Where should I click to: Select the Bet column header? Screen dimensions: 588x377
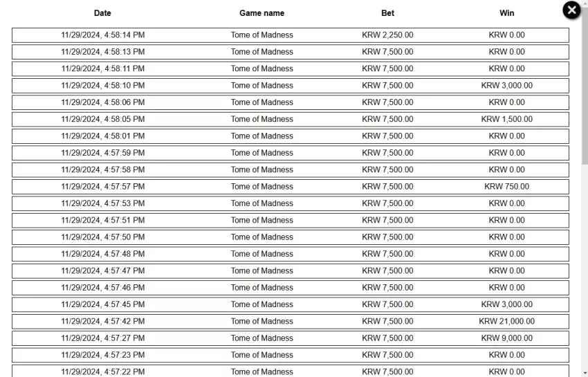(388, 13)
